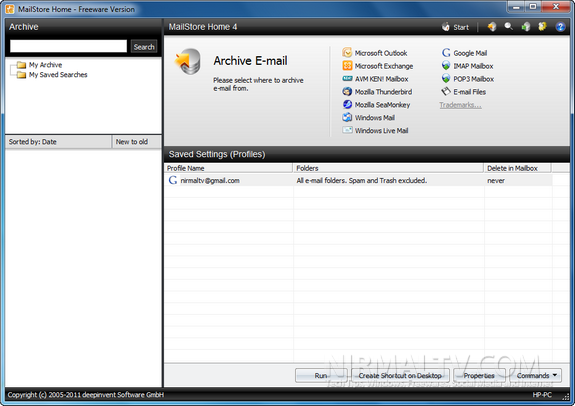Viewport: 575px width, 406px height.
Task: Choose the Google Mail link
Action: pos(470,53)
